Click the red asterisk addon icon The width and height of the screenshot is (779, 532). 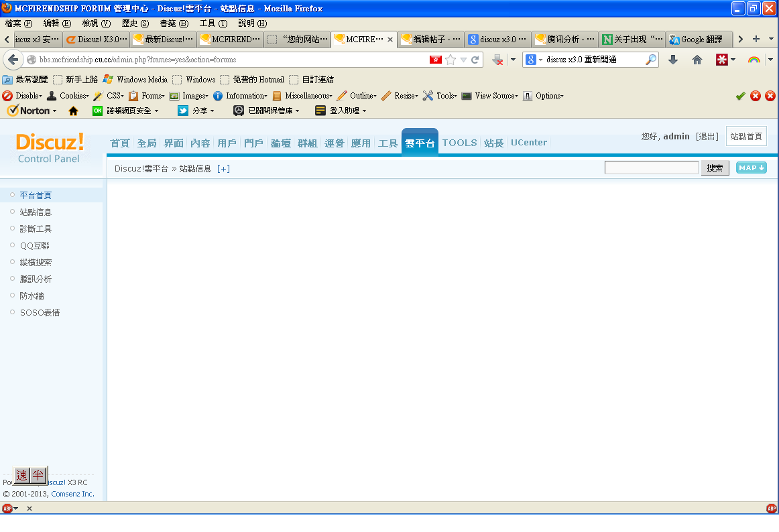coord(721,60)
